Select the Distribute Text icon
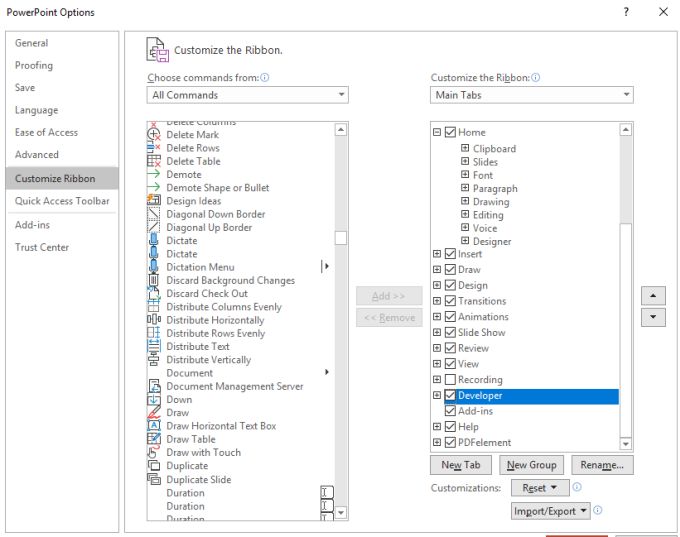This screenshot has width=680, height=537. (154, 346)
